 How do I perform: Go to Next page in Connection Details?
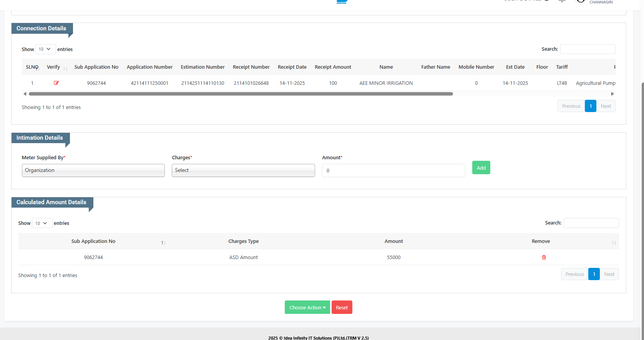click(x=606, y=106)
